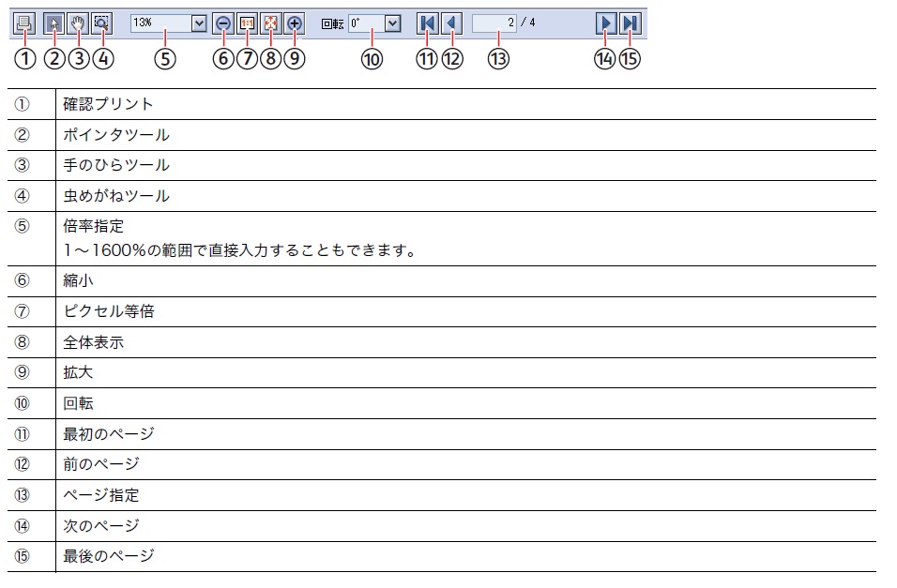Click the total page count "/ 4"
Image resolution: width=897 pixels, height=588 pixels.
pyautogui.click(x=528, y=23)
